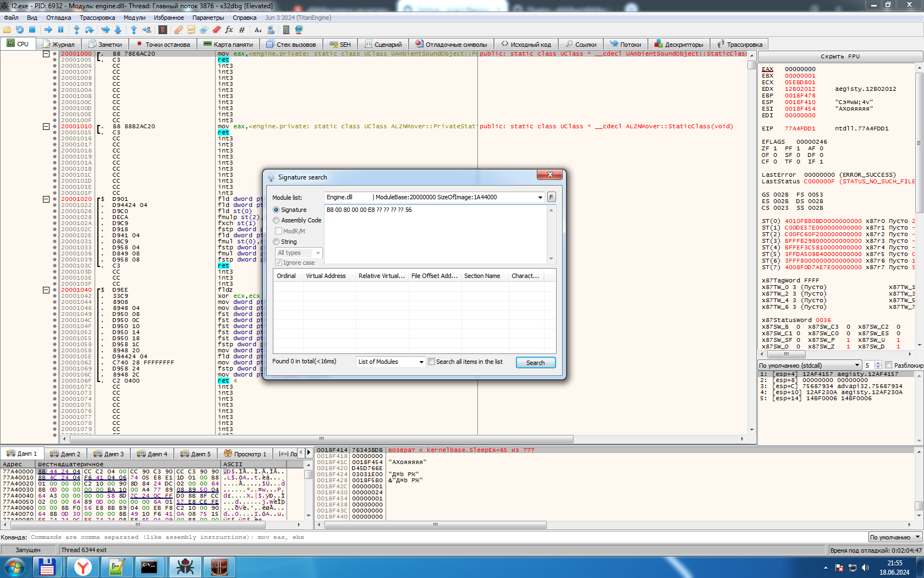This screenshot has width=924, height=578.
Task: Open the По умолчанию (stdcall) dropdown
Action: click(x=809, y=366)
